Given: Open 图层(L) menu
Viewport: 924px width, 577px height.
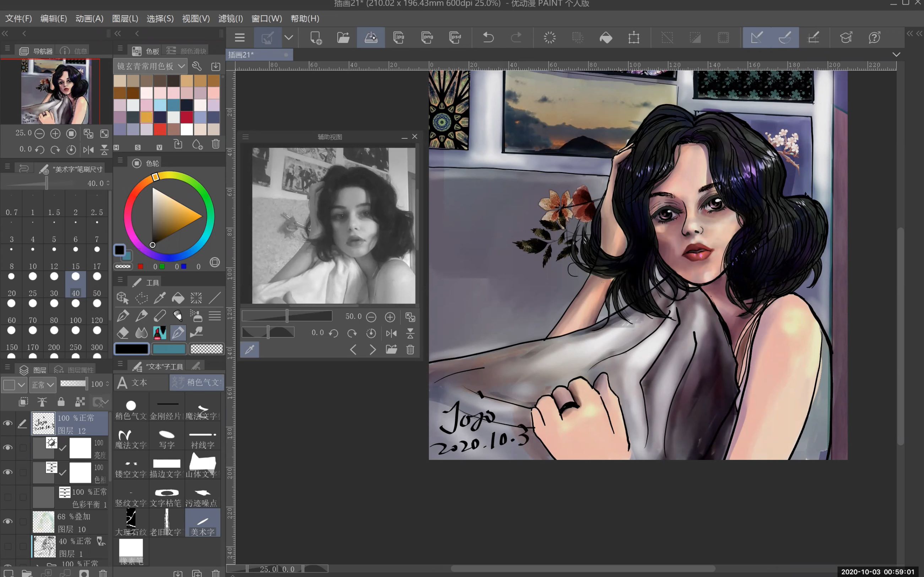Looking at the screenshot, I should tap(125, 18).
